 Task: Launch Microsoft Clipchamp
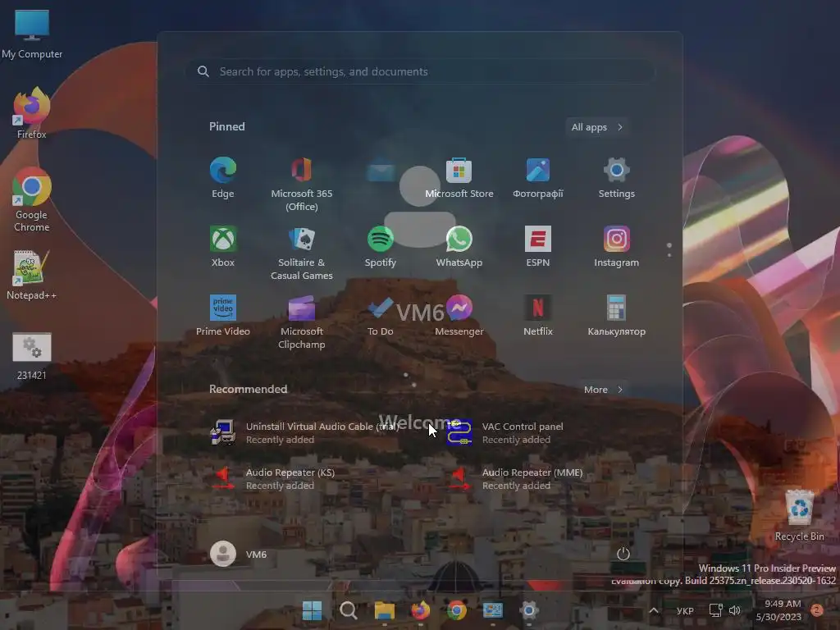302,322
